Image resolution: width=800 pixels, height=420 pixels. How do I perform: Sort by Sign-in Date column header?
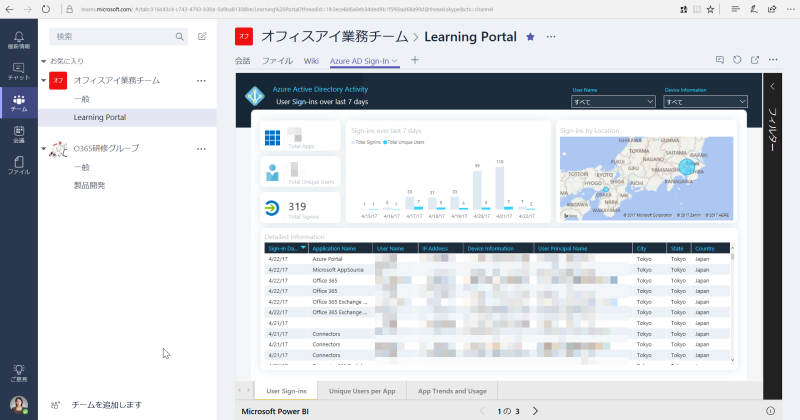[286, 249]
